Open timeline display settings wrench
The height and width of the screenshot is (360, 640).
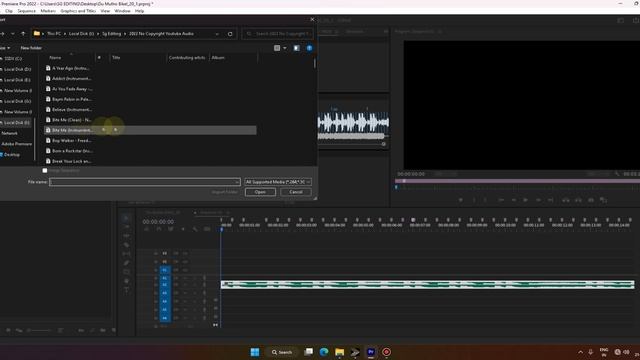pos(195,229)
